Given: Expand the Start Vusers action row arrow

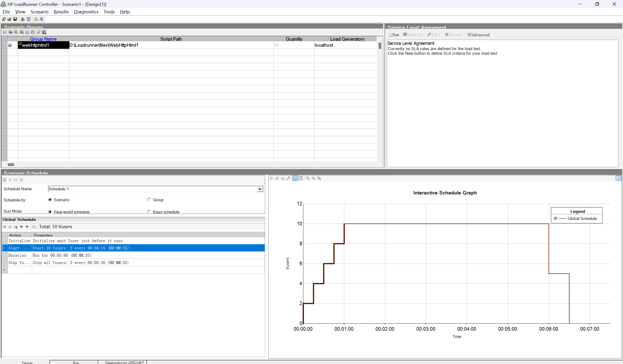Looking at the screenshot, I should tap(4, 248).
